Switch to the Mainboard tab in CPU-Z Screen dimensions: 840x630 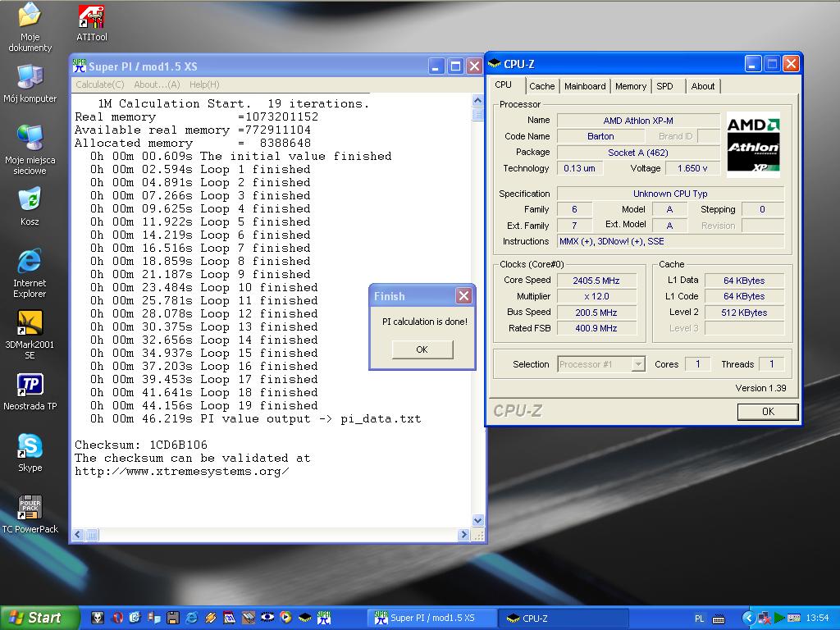pos(585,86)
